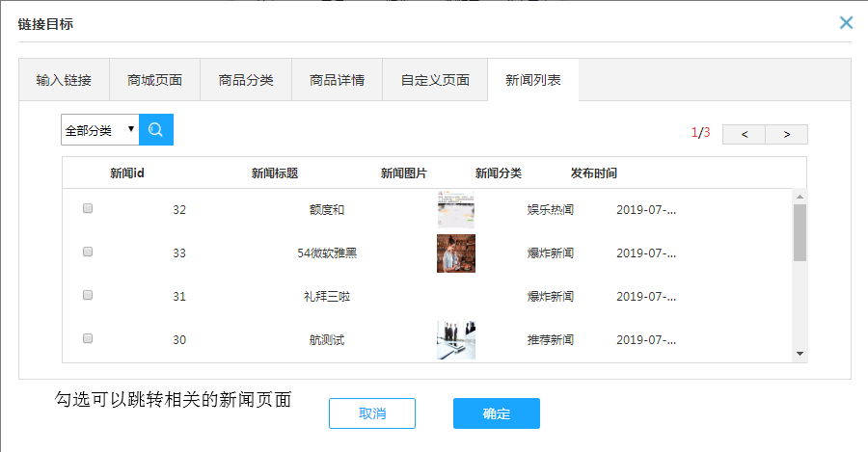Select the 自定义页面 tab
868x452 pixels.
pos(435,80)
